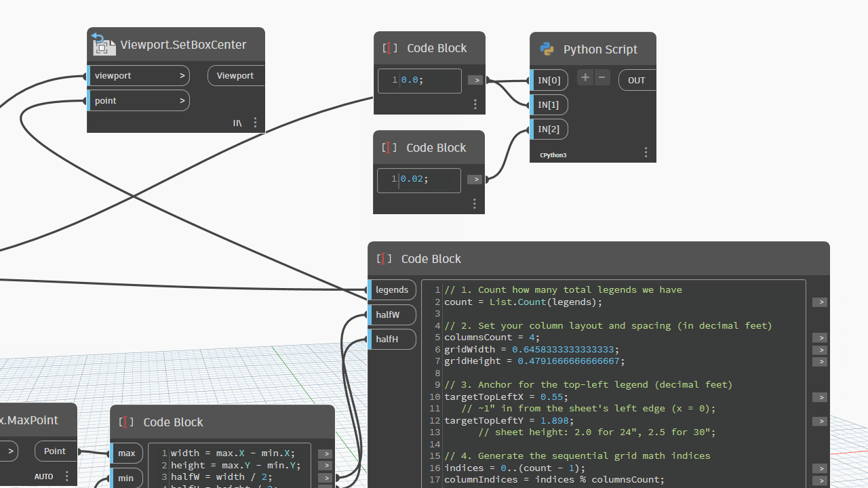Click the output arrow of the 0.02 Code Block
Viewport: 868px width, 488px height.
(475, 180)
